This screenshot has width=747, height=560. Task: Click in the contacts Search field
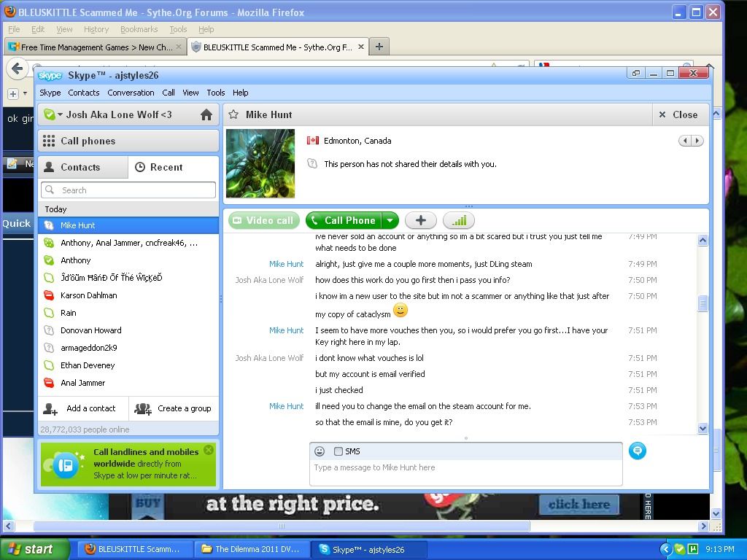(x=128, y=190)
